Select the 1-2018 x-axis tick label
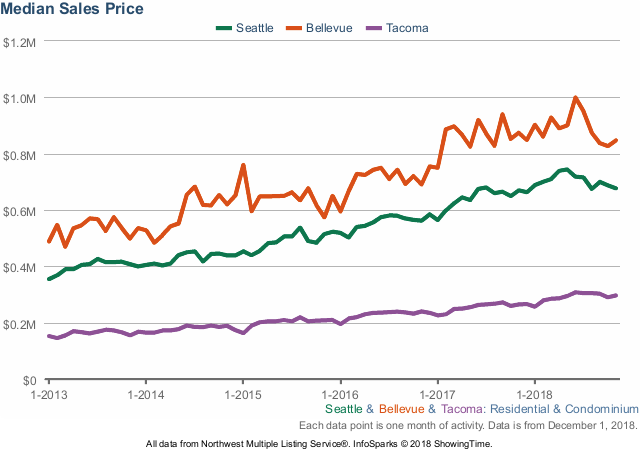The width and height of the screenshot is (640, 454). [x=534, y=394]
